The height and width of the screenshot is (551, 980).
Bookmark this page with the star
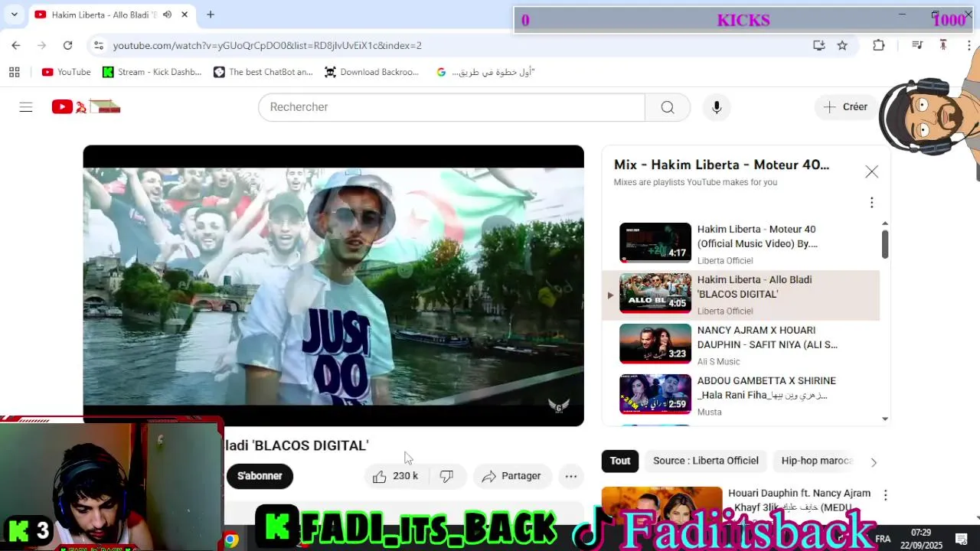842,45
